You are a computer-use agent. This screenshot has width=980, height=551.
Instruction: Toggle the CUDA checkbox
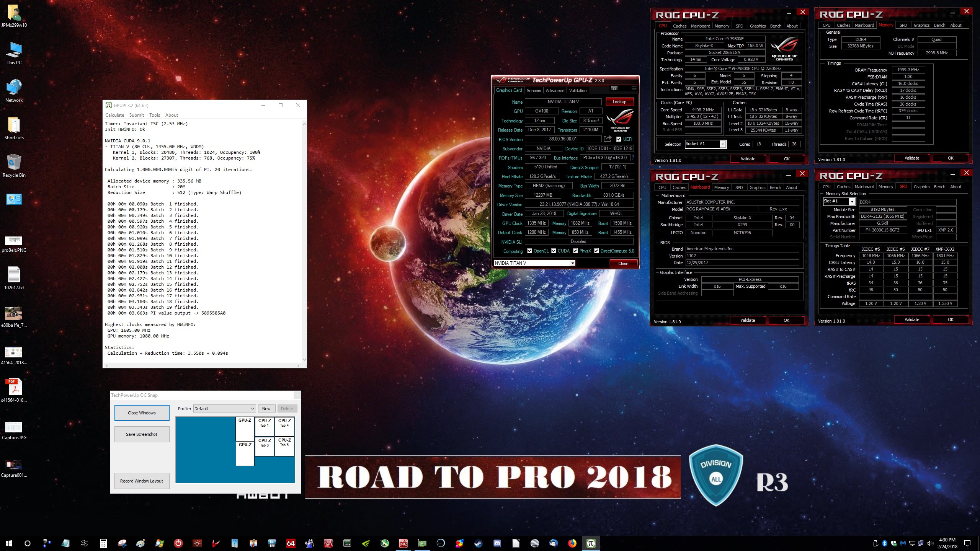[554, 251]
